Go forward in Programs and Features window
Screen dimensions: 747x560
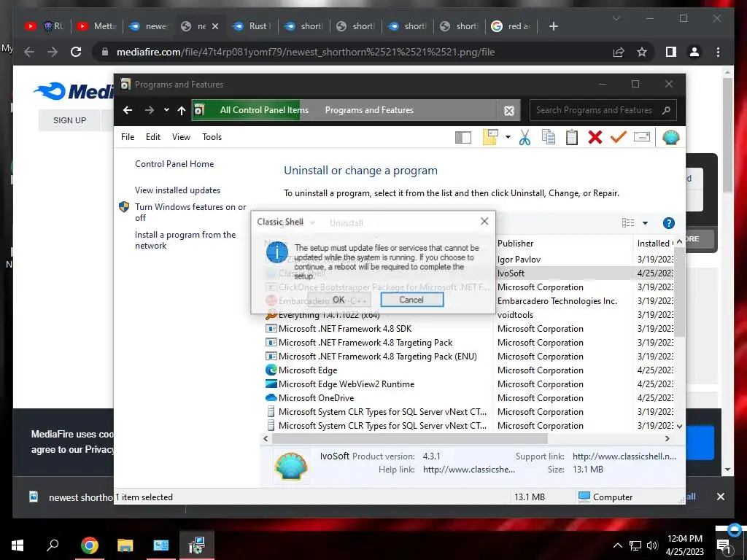pyautogui.click(x=149, y=110)
